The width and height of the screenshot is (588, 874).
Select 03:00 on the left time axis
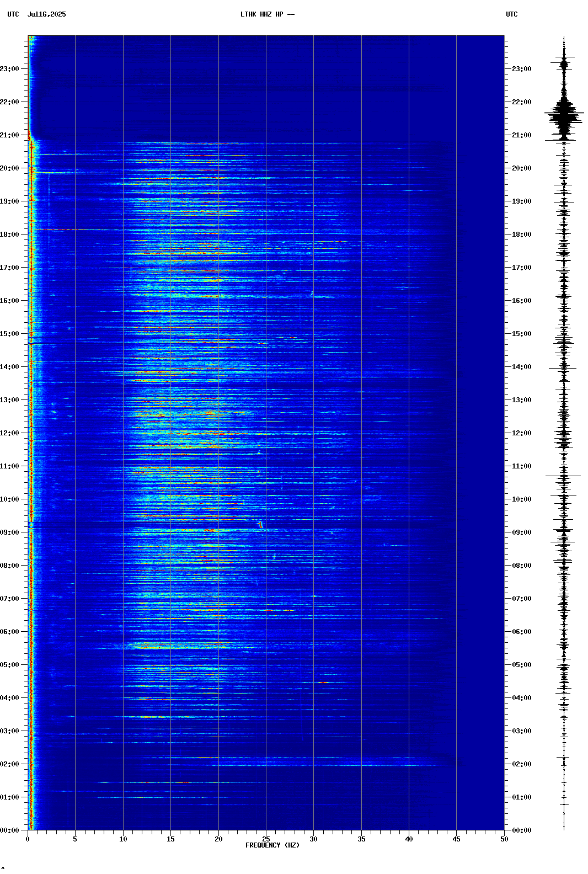[x=9, y=731]
